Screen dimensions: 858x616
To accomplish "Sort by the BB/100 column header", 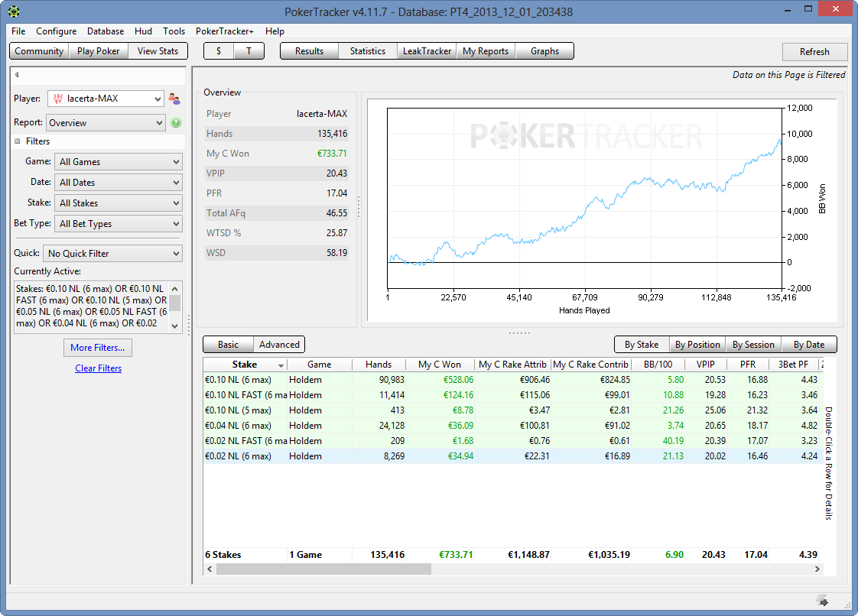I will (x=658, y=365).
